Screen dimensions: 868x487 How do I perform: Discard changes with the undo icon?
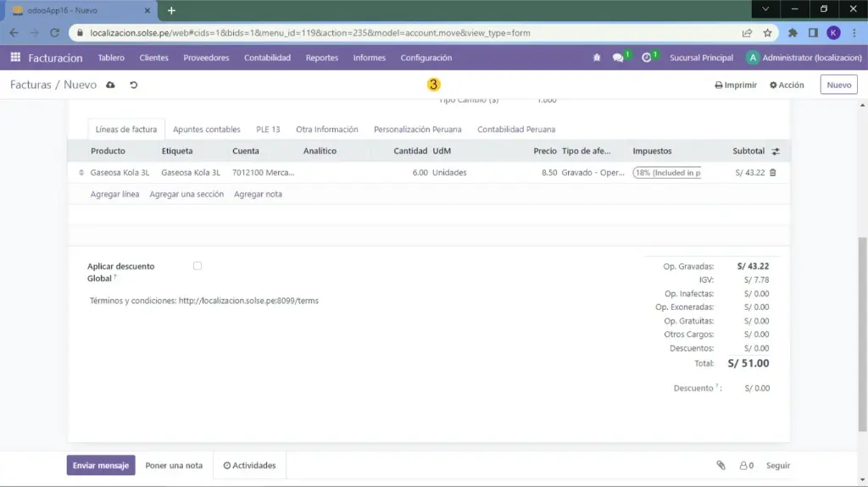pos(133,85)
